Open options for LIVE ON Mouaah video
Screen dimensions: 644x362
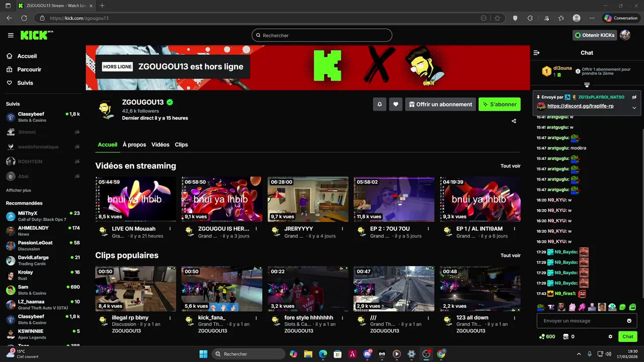[170, 229]
